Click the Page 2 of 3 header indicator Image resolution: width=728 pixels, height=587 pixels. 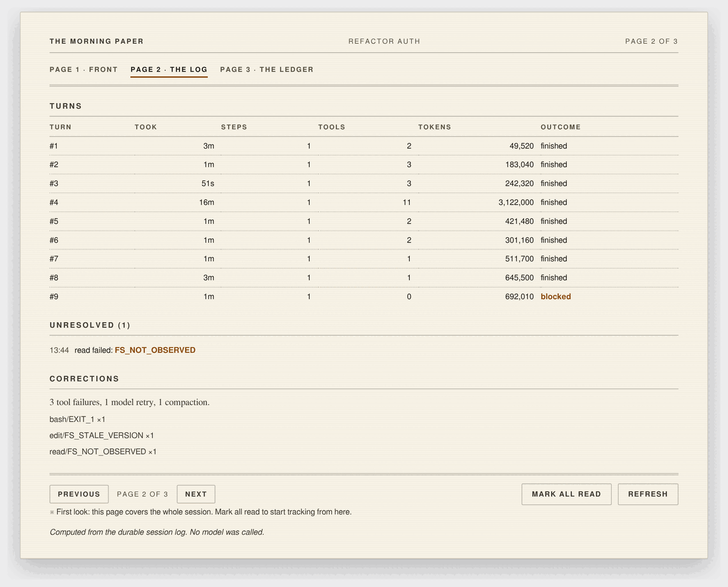pyautogui.click(x=651, y=41)
